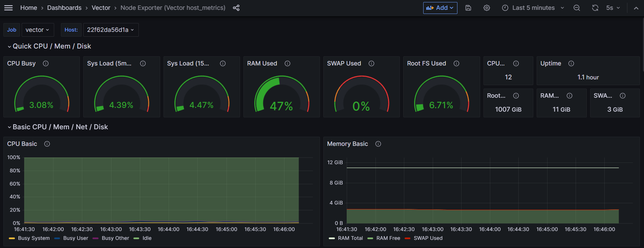
Task: Open the Host selector dropdown
Action: (110, 30)
